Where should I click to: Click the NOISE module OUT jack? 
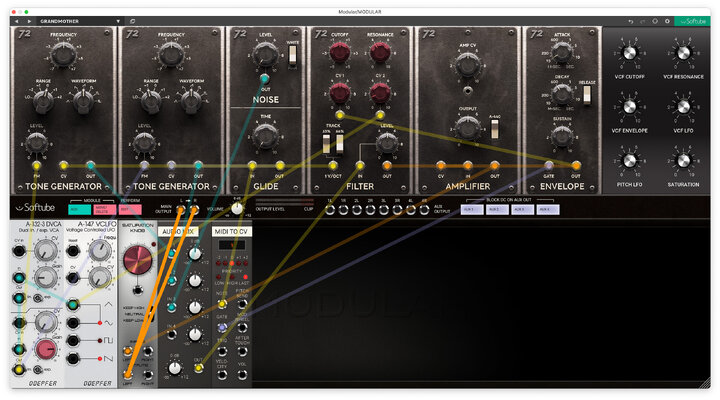pyautogui.click(x=264, y=78)
